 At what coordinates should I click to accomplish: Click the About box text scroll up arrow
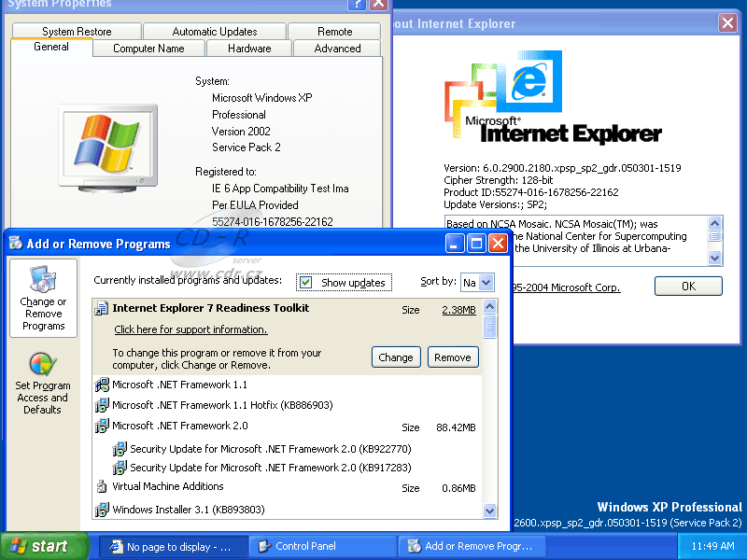714,223
